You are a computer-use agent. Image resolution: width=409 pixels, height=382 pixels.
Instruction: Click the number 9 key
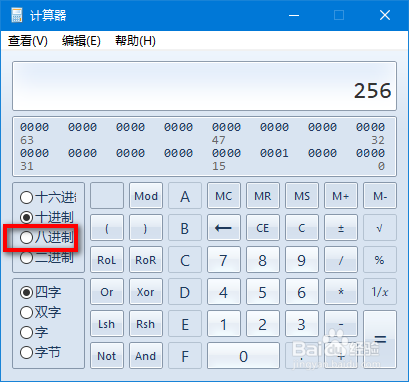[302, 260]
